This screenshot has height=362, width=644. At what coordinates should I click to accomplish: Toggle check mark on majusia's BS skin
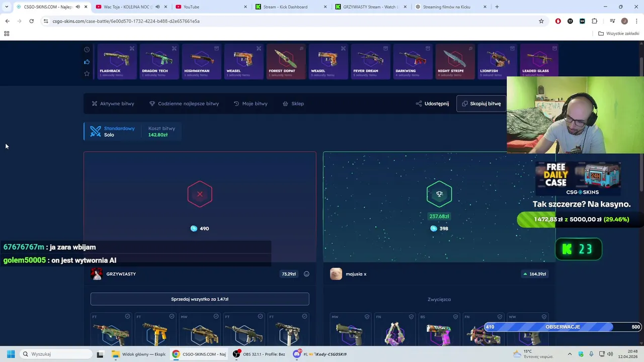pyautogui.click(x=455, y=316)
